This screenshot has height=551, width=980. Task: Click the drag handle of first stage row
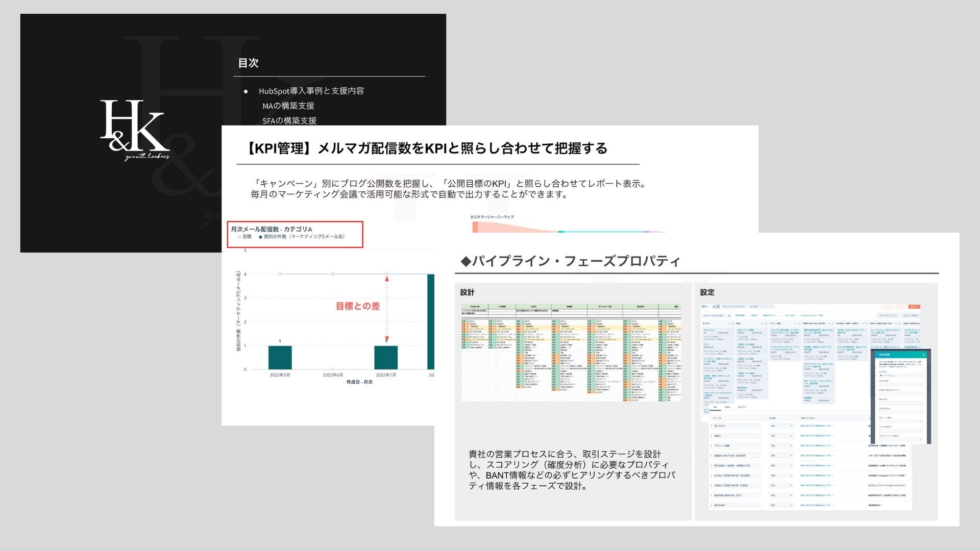[711, 426]
